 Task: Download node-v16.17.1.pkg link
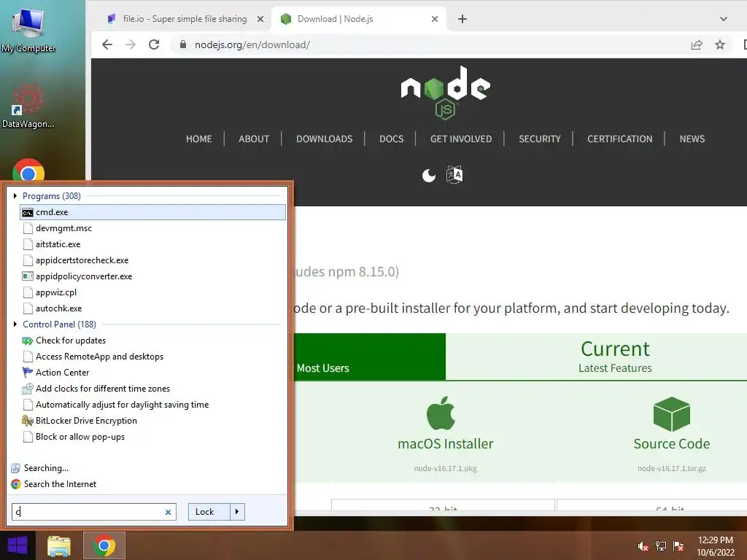point(446,469)
